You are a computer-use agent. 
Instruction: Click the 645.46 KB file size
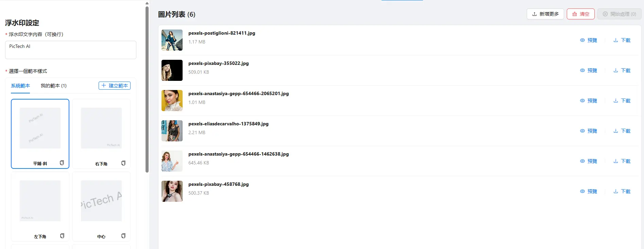coord(199,163)
